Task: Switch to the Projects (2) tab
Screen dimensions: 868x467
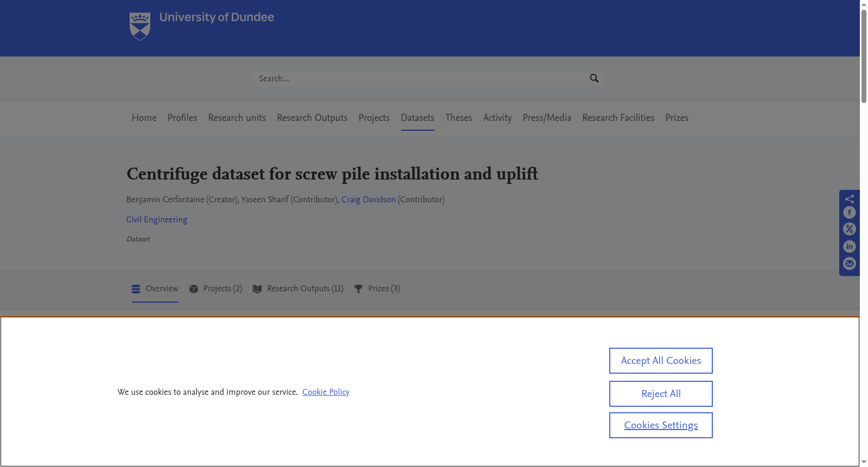Action: click(216, 289)
